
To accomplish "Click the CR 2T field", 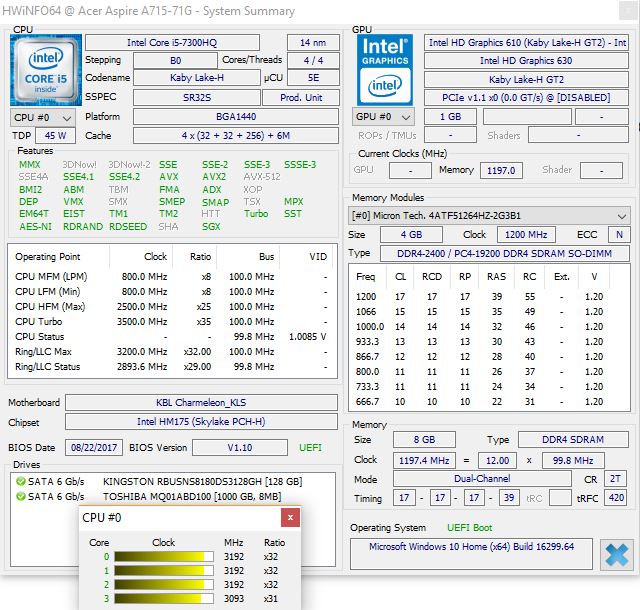I will [616, 479].
